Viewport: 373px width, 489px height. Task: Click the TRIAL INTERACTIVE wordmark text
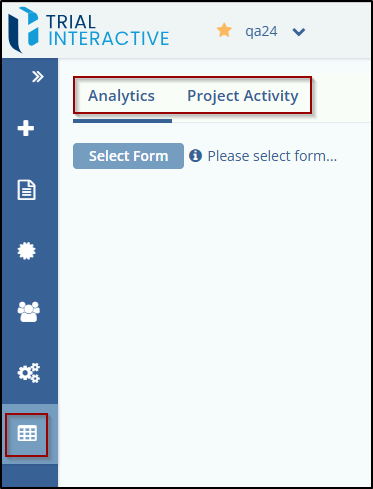coord(108,30)
